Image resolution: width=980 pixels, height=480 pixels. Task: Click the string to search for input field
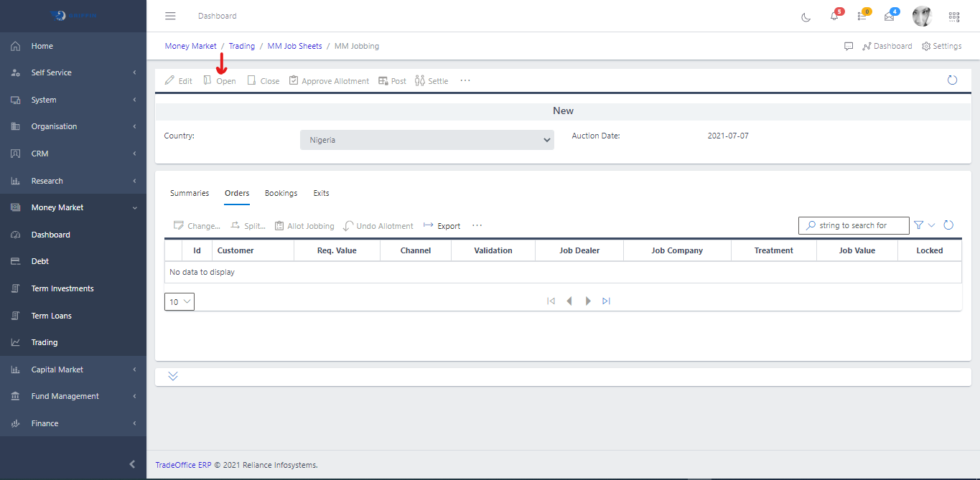point(854,225)
